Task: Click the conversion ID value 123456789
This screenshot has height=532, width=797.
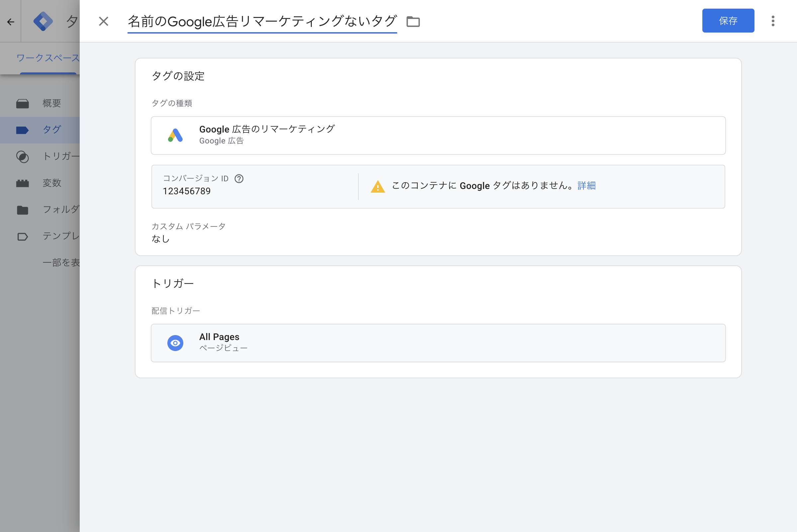Action: pyautogui.click(x=187, y=191)
